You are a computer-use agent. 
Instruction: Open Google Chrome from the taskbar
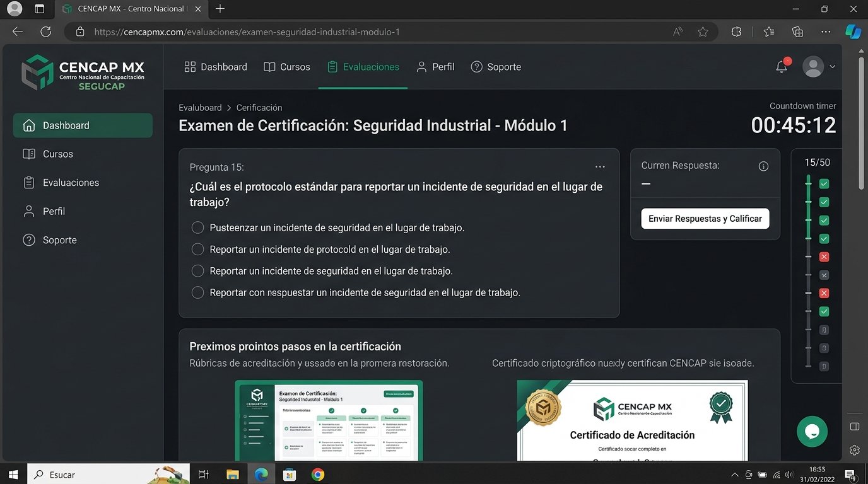tap(318, 475)
